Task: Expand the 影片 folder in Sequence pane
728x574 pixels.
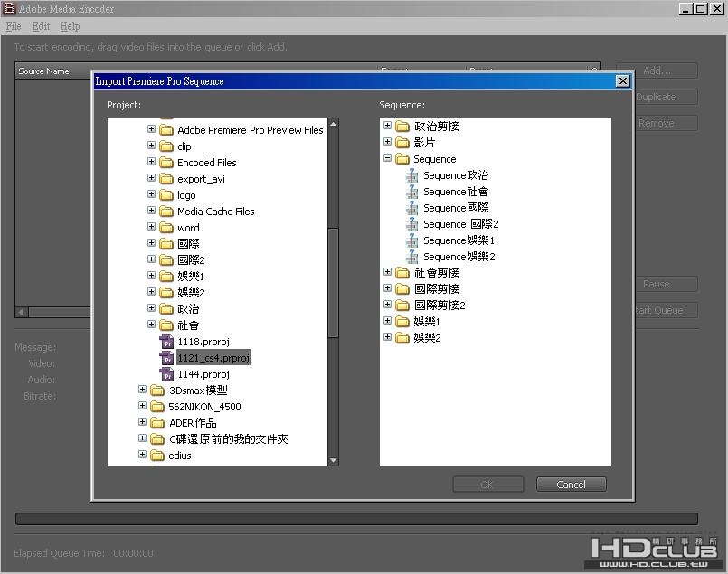Action: (x=388, y=142)
